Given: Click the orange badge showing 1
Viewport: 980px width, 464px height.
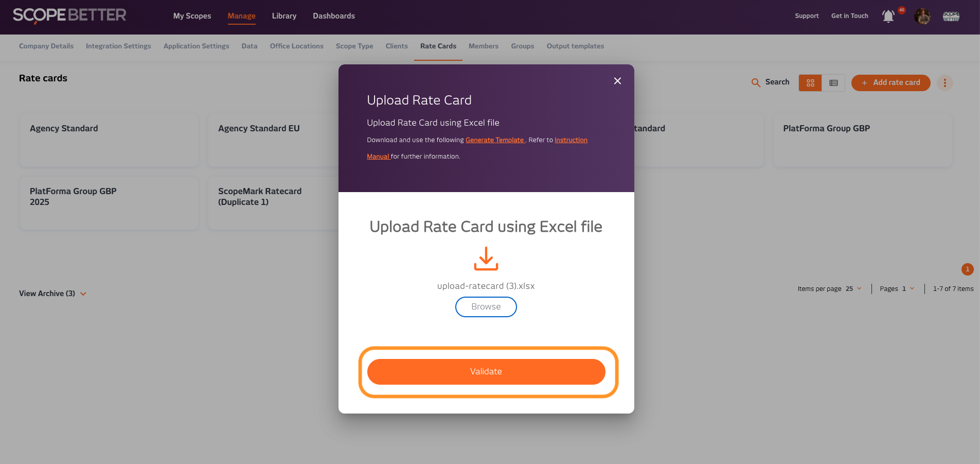Looking at the screenshot, I should [x=967, y=269].
